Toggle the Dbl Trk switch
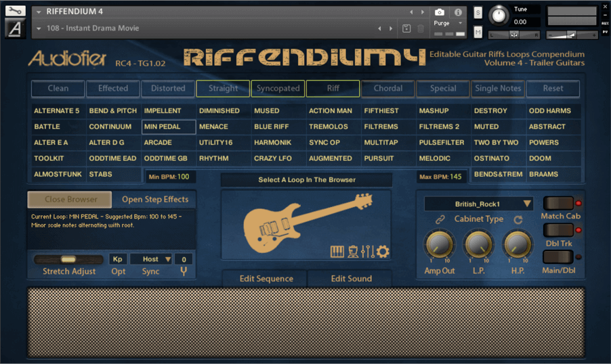Viewport: 611px width, 364px height. (x=557, y=231)
